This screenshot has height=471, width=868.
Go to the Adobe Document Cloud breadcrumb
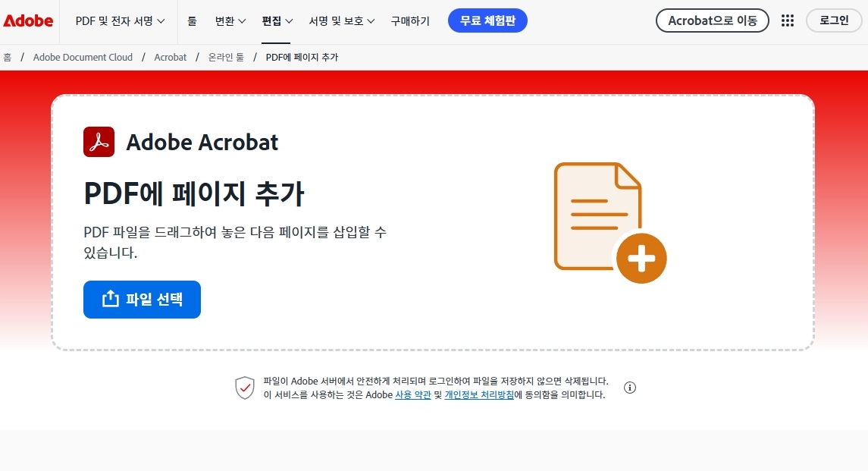(83, 57)
